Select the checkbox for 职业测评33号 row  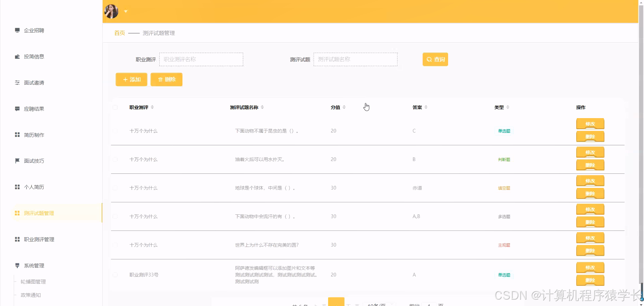(115, 275)
